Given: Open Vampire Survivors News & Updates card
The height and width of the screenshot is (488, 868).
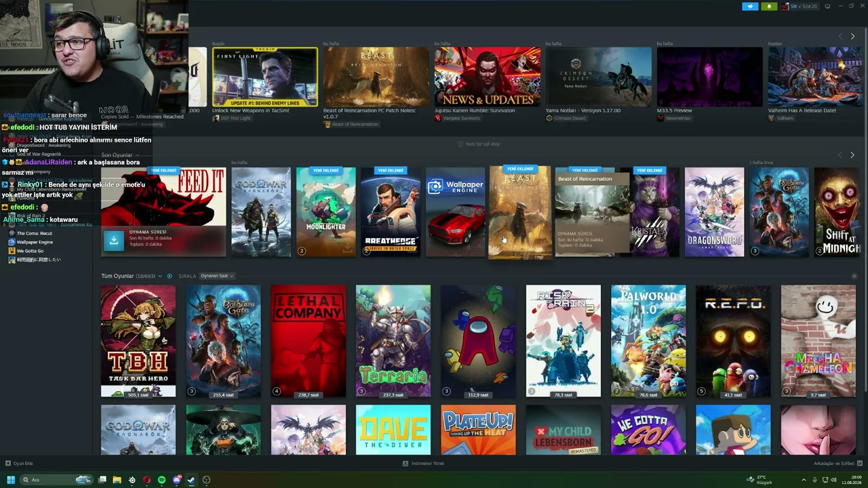Looking at the screenshot, I should tap(487, 77).
